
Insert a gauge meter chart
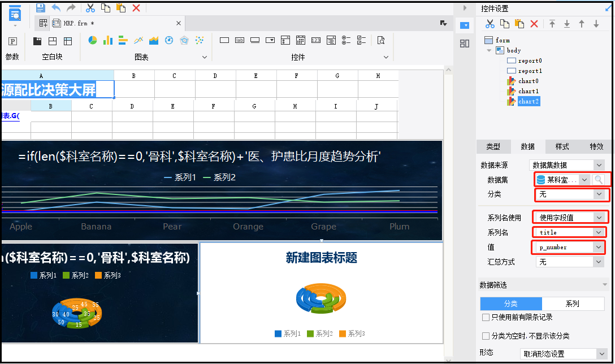pyautogui.click(x=169, y=40)
